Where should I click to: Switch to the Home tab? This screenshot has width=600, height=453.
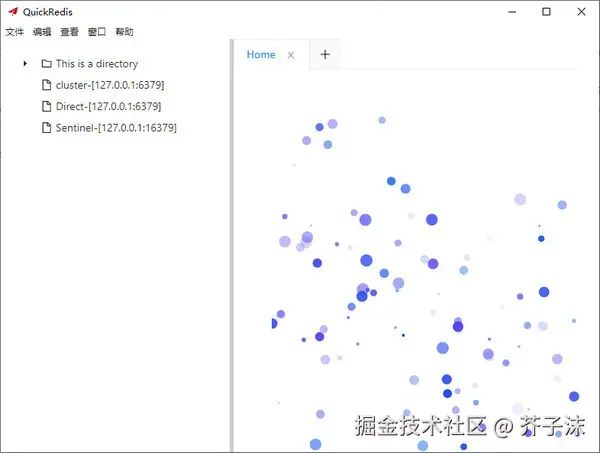pyautogui.click(x=260, y=55)
